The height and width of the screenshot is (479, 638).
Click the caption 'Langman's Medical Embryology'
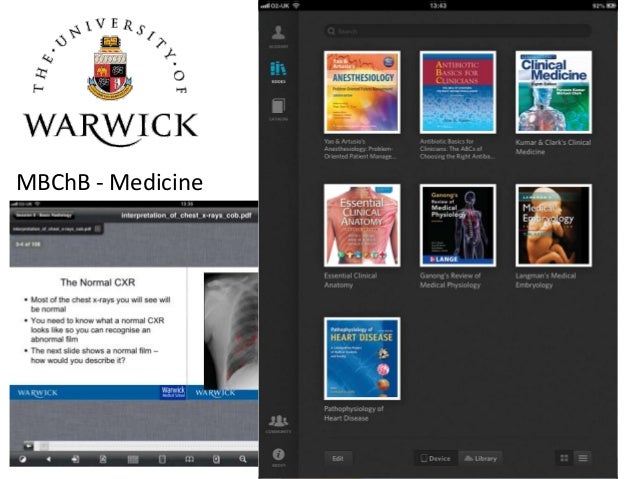pos(546,280)
